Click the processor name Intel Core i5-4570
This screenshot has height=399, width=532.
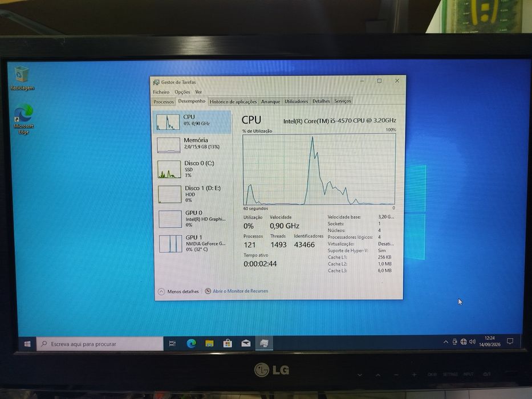(340, 120)
